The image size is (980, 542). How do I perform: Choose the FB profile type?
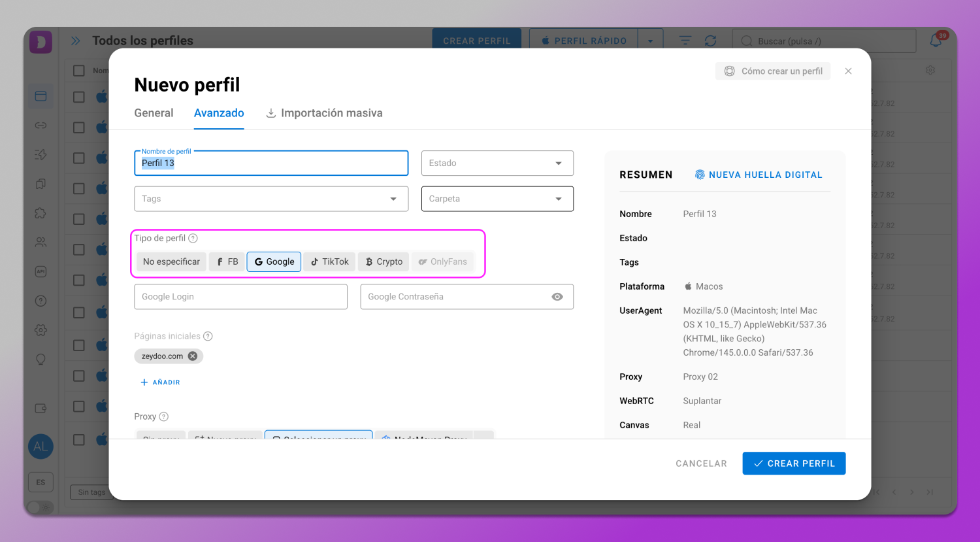point(227,262)
